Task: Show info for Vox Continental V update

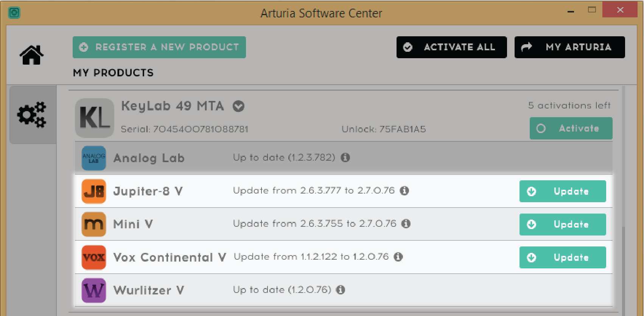Action: [398, 257]
